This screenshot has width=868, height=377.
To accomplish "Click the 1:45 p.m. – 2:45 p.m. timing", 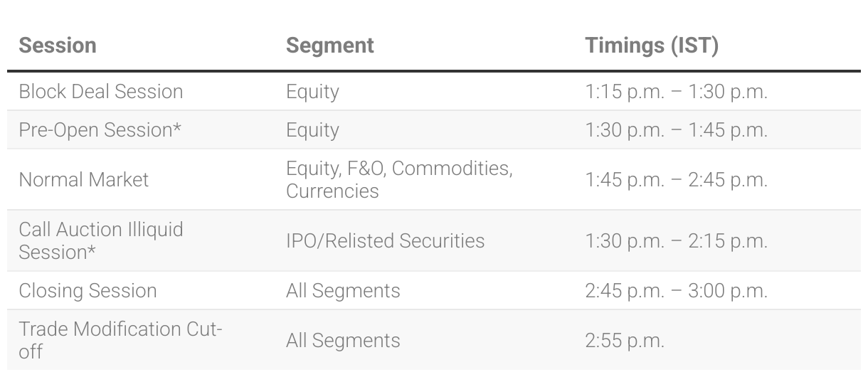I will pyautogui.click(x=676, y=179).
